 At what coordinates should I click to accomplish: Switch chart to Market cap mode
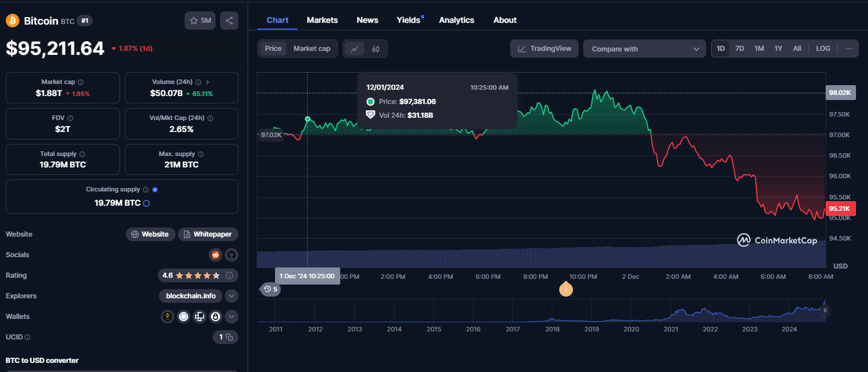312,49
